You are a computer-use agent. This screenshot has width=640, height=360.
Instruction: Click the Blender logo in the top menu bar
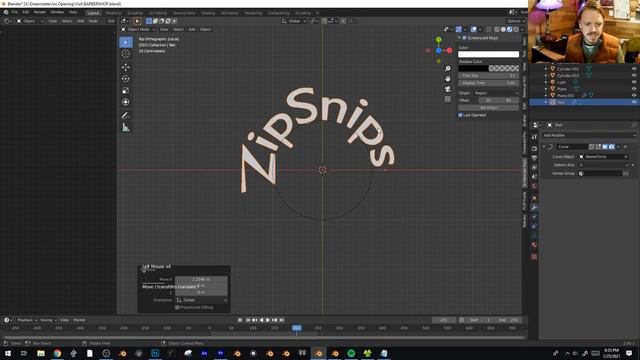(x=6, y=12)
